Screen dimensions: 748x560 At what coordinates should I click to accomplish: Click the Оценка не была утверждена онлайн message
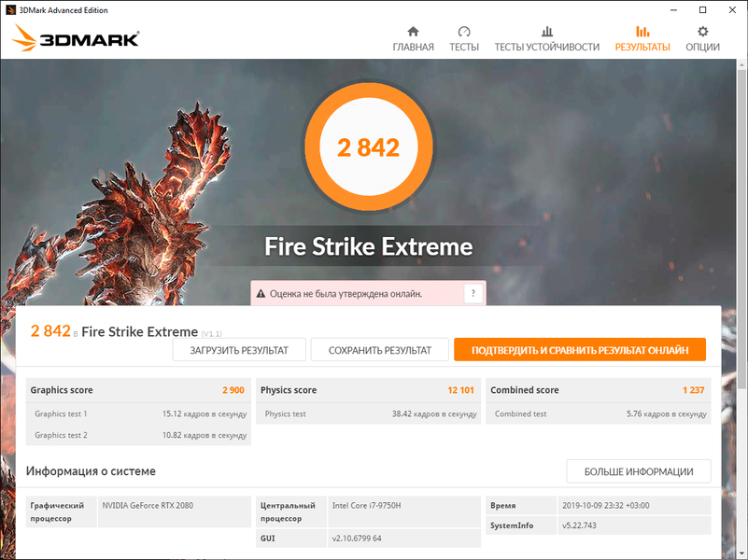point(346,294)
